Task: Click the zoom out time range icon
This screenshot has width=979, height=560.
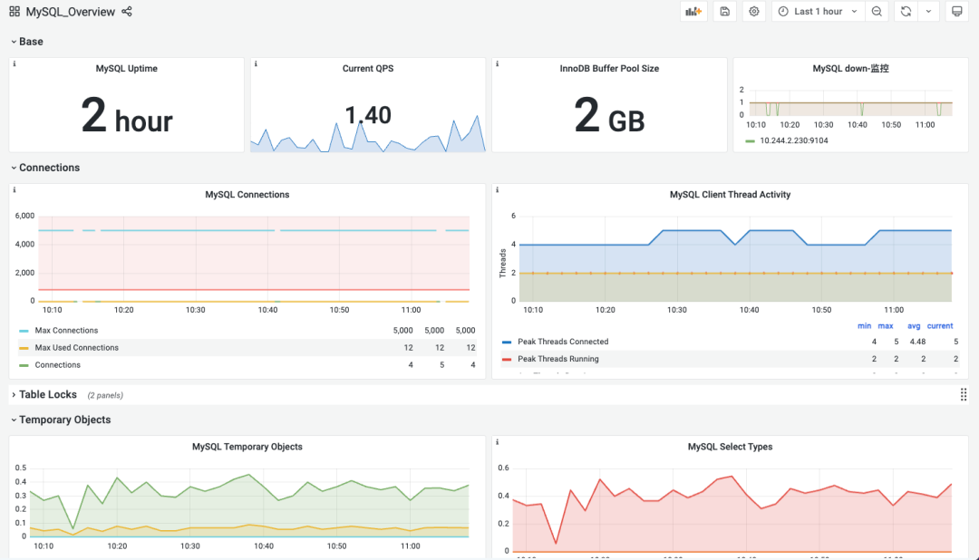Action: pyautogui.click(x=877, y=12)
